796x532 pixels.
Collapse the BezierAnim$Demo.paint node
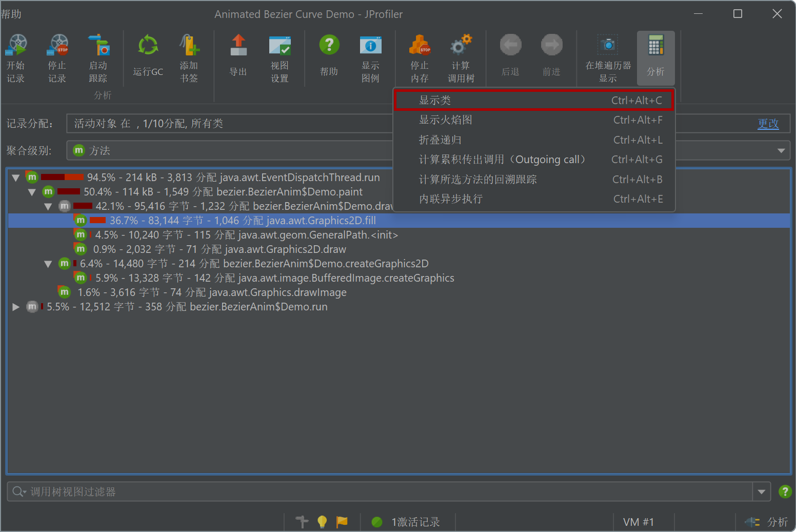point(32,192)
